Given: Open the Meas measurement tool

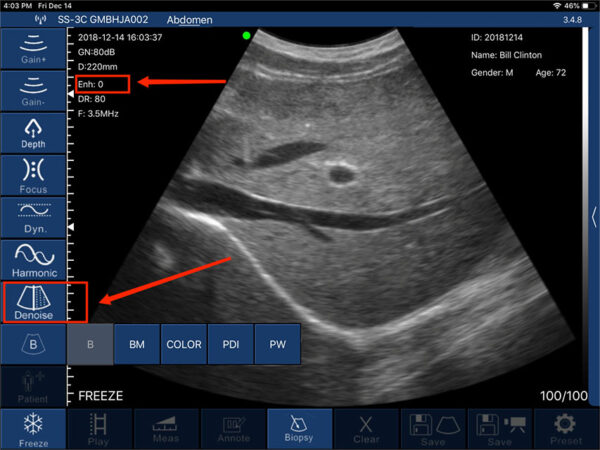Looking at the screenshot, I should coord(166,428).
